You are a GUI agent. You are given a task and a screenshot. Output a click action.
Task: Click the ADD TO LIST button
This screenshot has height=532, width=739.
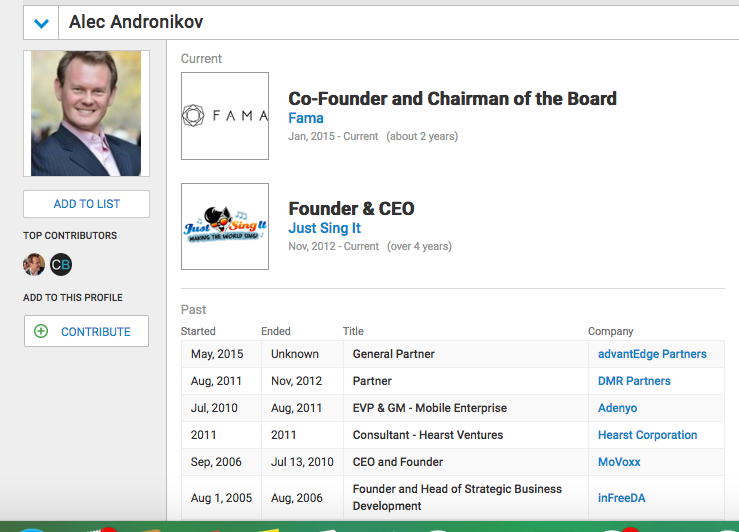pos(86,204)
